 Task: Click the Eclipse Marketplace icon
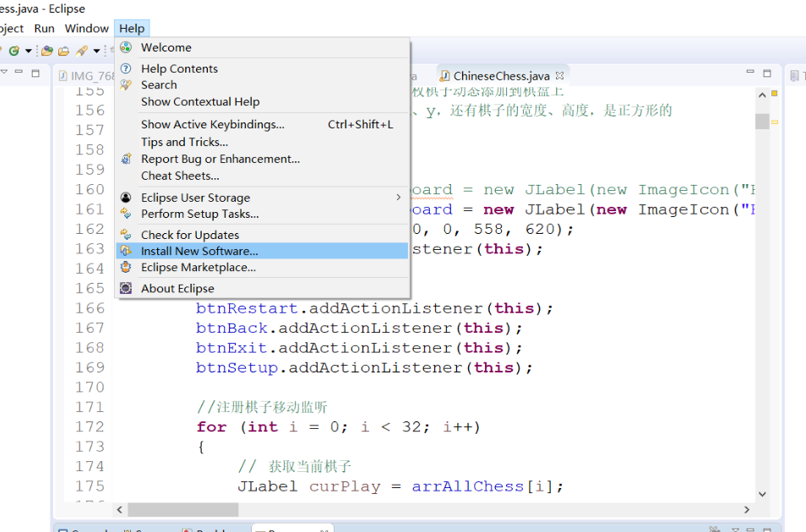tap(126, 267)
